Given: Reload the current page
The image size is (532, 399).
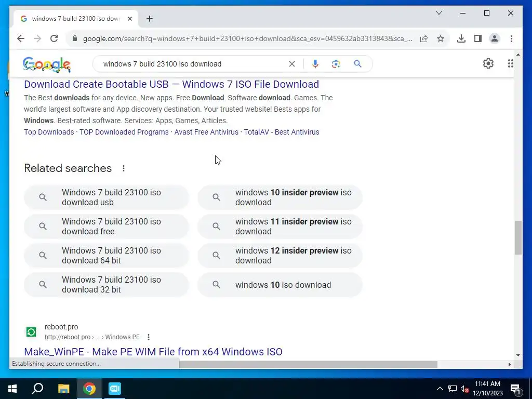Looking at the screenshot, I should click(x=54, y=38).
